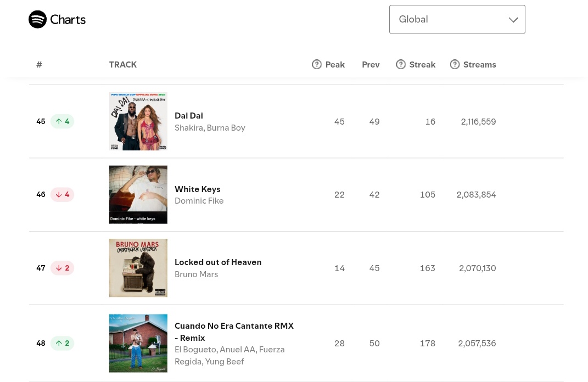Open Bruno Mars artist link

point(196,274)
